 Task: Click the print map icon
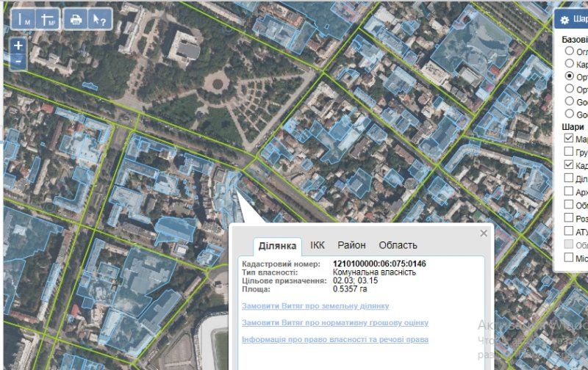click(x=75, y=19)
